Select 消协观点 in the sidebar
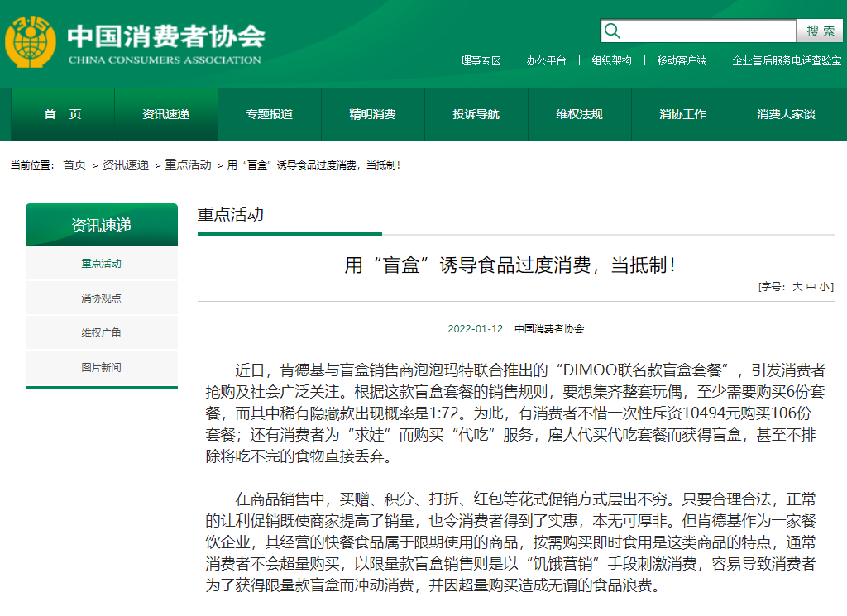This screenshot has height=616, width=847. [102, 298]
